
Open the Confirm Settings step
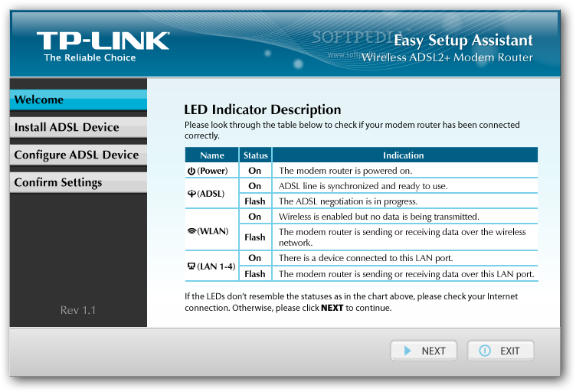[78, 182]
